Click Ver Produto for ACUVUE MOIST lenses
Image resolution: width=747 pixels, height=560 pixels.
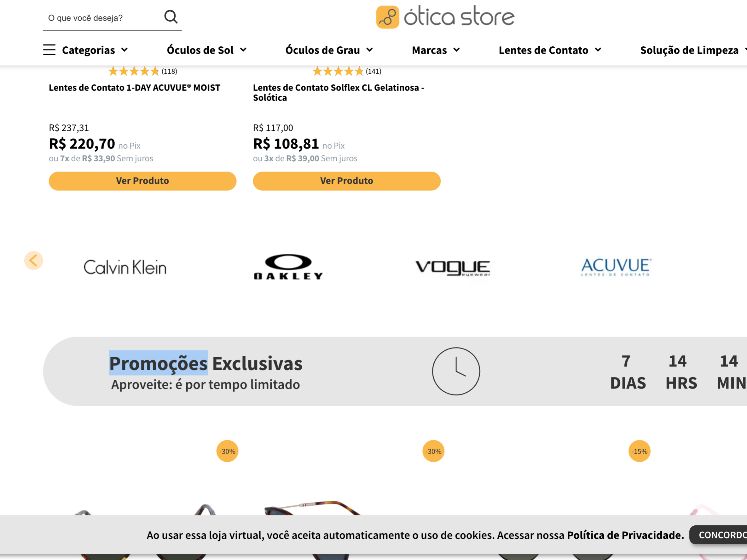[142, 181]
